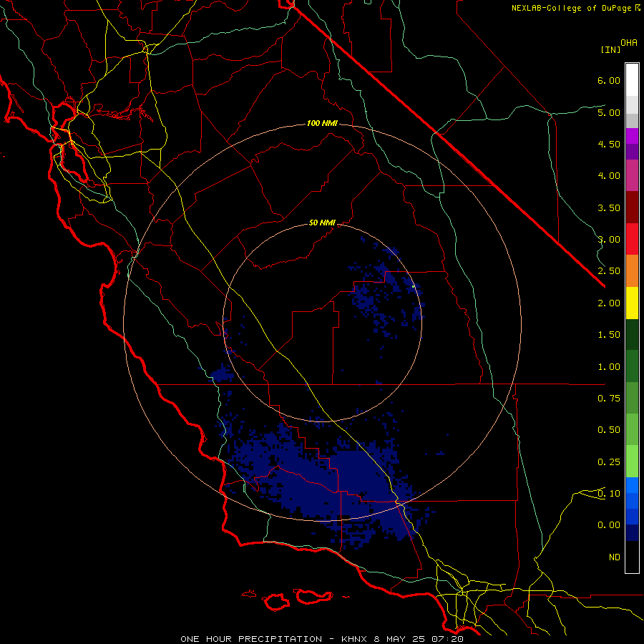The height and width of the screenshot is (644, 644).
Task: Pick the dark red swatch at 3.50
Action: 632,208
